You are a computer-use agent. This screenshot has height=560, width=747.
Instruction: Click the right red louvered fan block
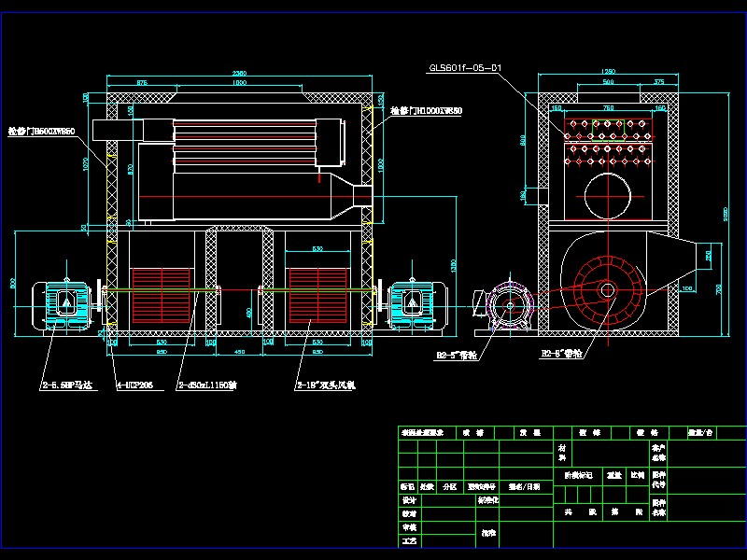tap(317, 292)
